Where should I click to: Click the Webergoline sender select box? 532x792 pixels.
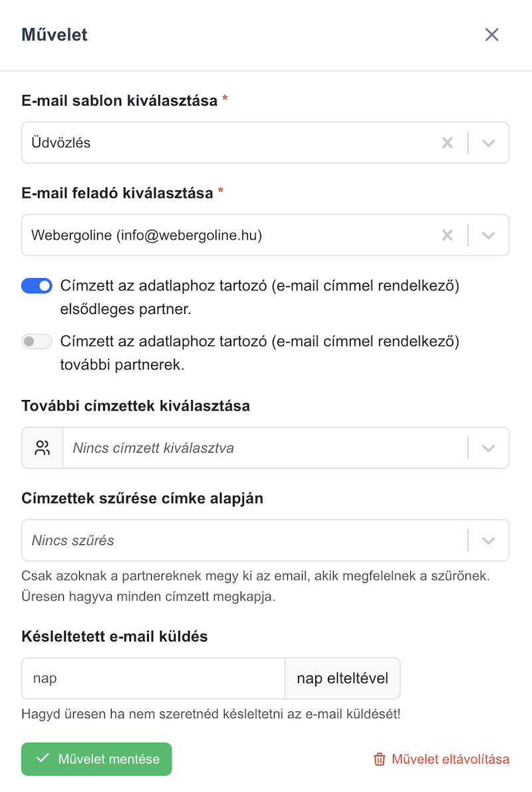coord(265,236)
